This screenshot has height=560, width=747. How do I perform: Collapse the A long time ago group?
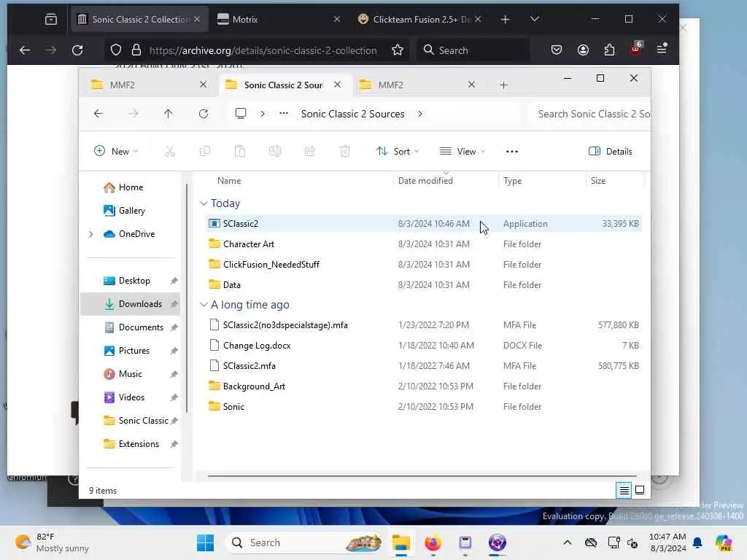pyautogui.click(x=204, y=305)
